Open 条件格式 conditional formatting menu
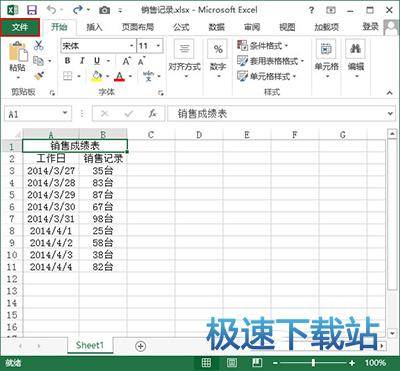Image resolution: width=400 pixels, height=371 pixels. pos(263,46)
